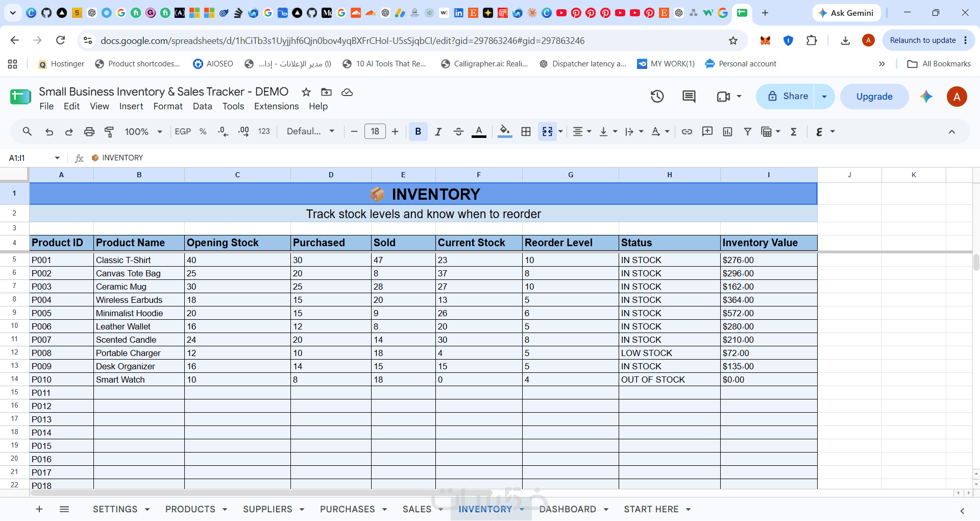Open the comments panel icon

point(689,96)
